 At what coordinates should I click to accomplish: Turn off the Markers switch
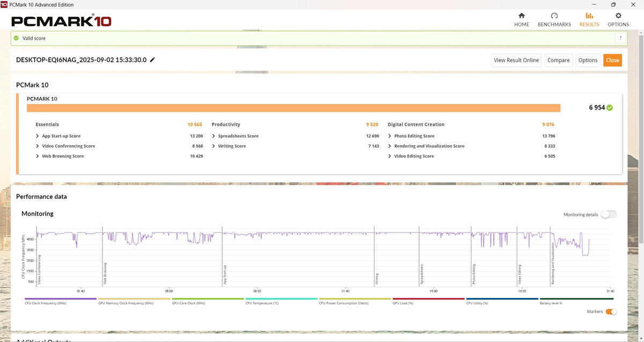(x=611, y=311)
